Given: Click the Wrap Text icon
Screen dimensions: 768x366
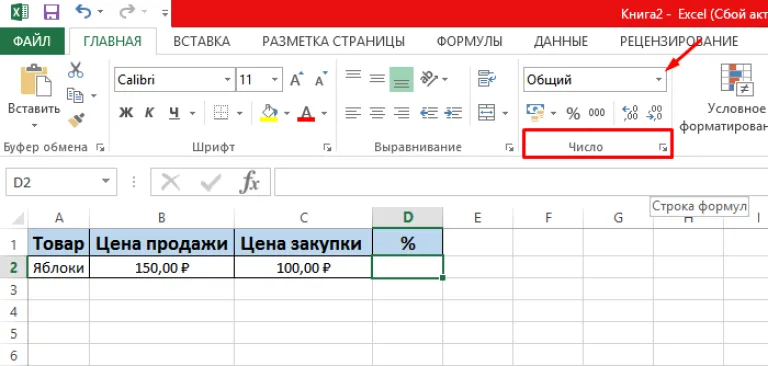Looking at the screenshot, I should [x=487, y=78].
